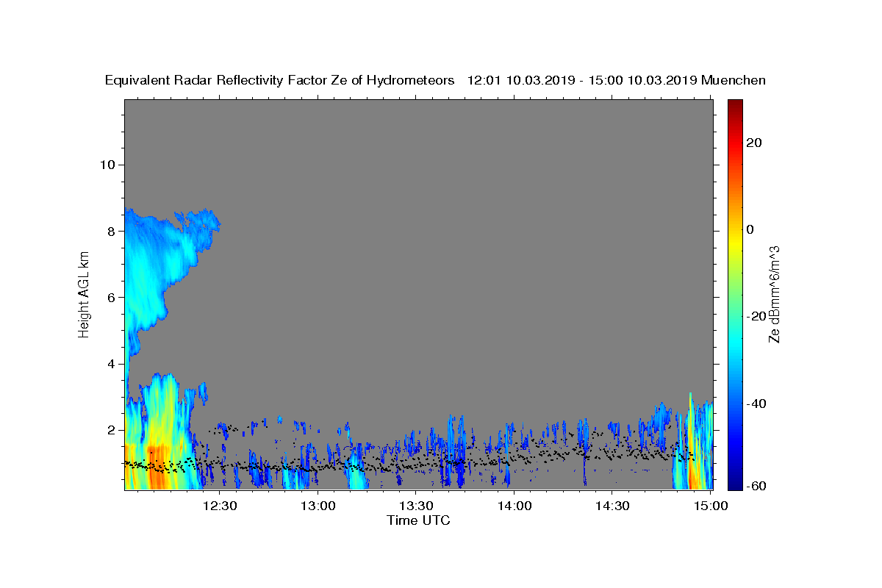Click the 'Time UTC' axis label
This screenshot has width=882, height=588.
pyautogui.click(x=418, y=520)
